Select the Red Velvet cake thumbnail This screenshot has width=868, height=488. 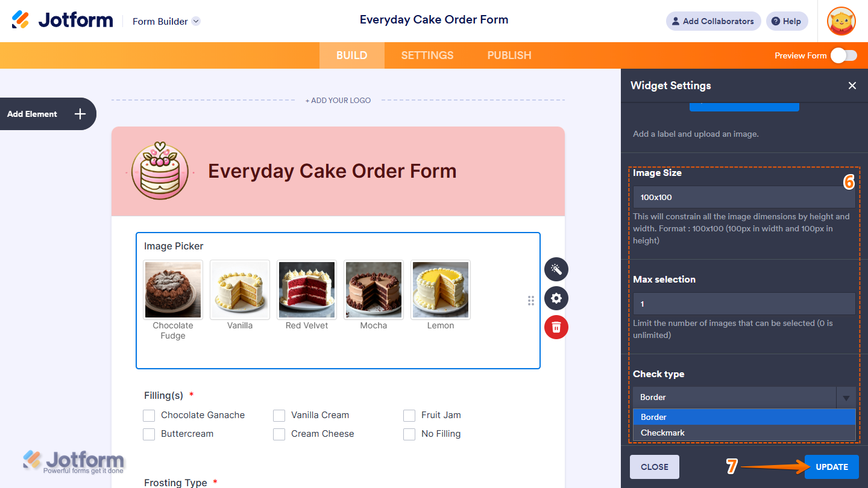[x=306, y=290]
